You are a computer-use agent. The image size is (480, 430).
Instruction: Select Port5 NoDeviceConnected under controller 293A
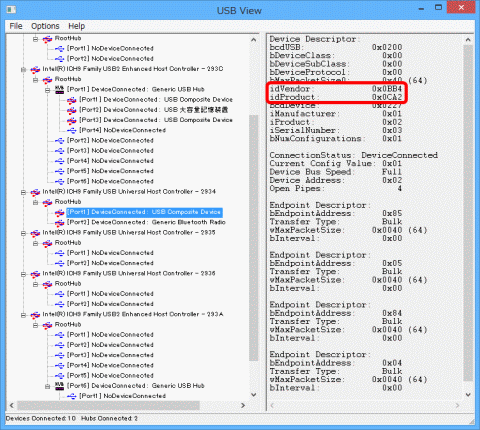(x=110, y=375)
